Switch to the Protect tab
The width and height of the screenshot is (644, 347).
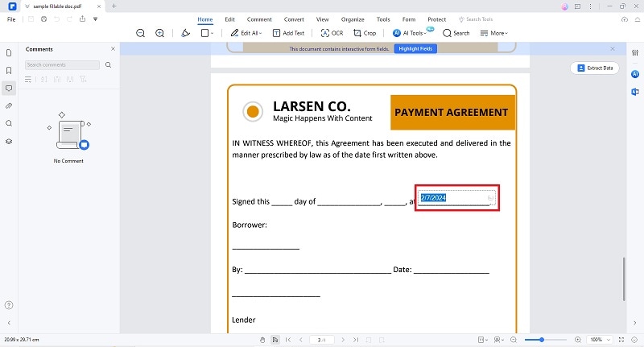click(x=436, y=19)
